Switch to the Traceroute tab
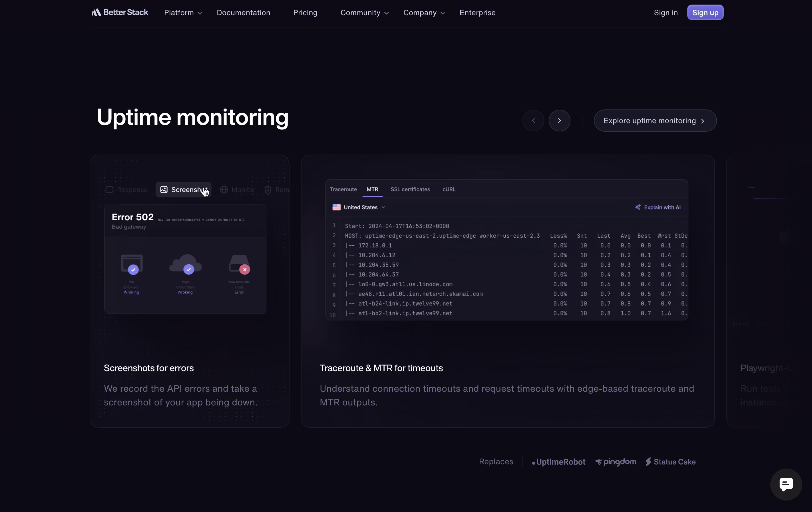This screenshot has height=512, width=812. tap(343, 189)
